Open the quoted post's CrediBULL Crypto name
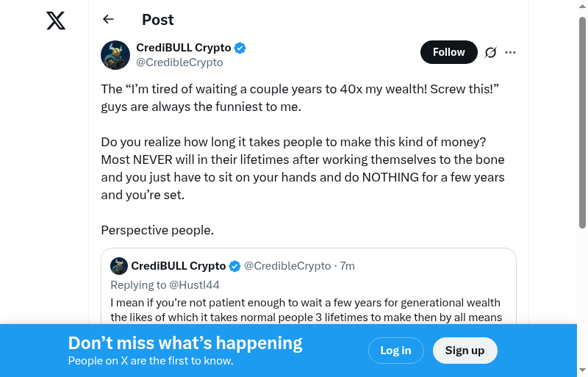This screenshot has width=588, height=377. [179, 266]
